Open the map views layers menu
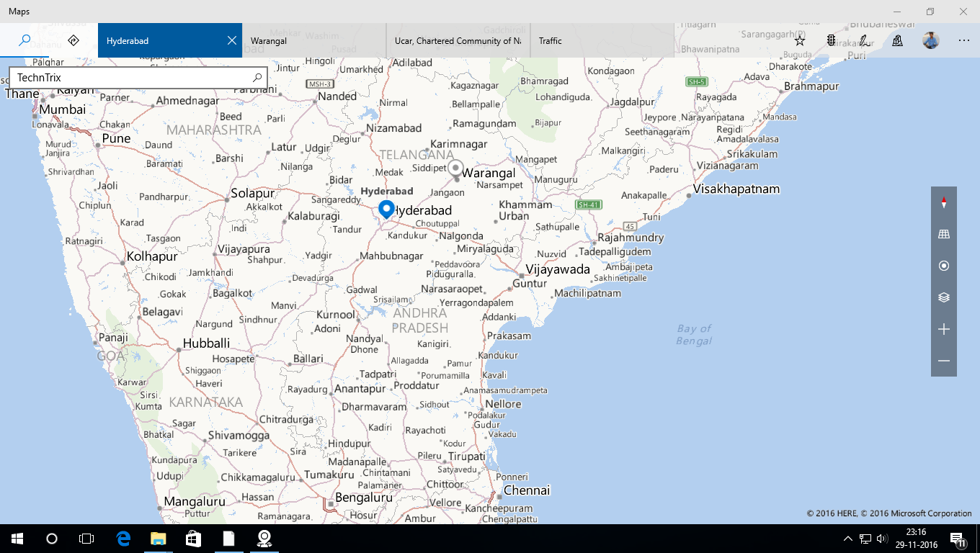 pos(944,297)
